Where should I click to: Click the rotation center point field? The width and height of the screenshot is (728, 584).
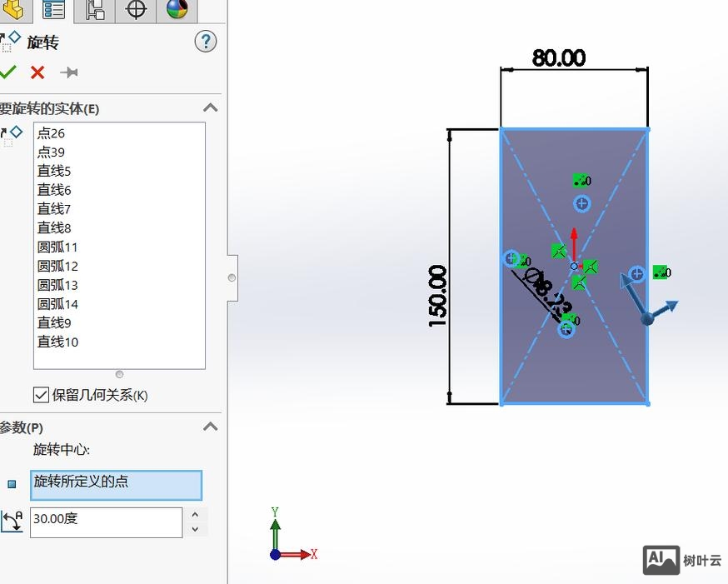116,485
